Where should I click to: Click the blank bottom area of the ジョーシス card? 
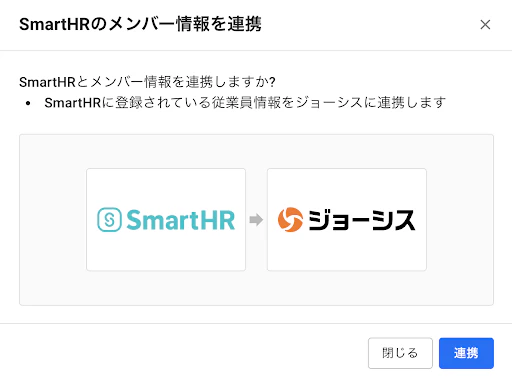coord(347,253)
